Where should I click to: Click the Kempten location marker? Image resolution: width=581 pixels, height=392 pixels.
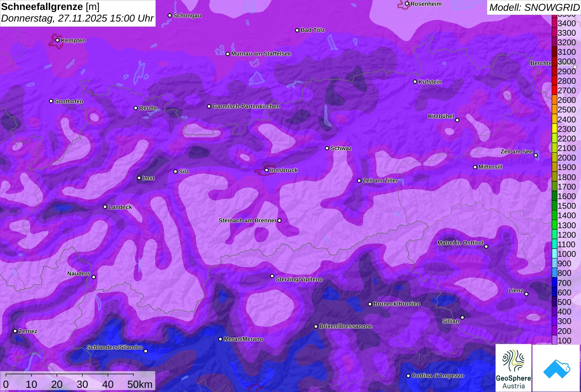(x=57, y=40)
